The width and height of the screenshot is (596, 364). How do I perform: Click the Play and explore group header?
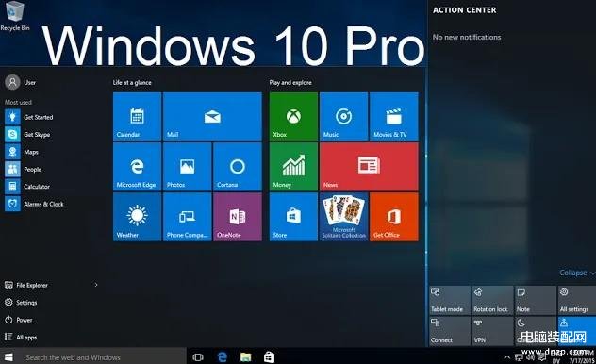290,82
